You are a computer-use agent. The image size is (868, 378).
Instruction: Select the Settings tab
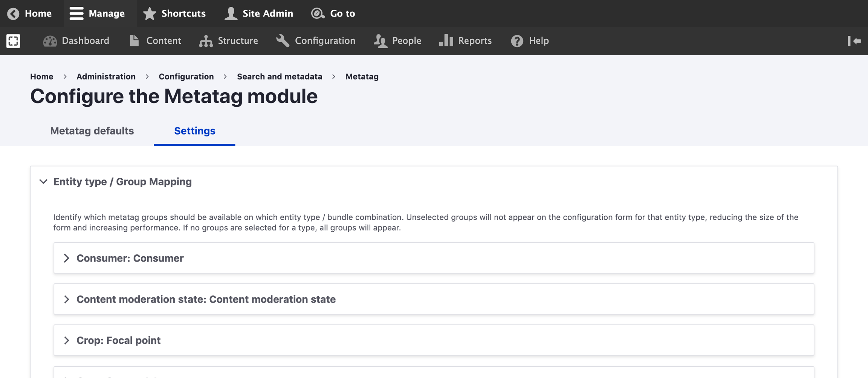(194, 131)
